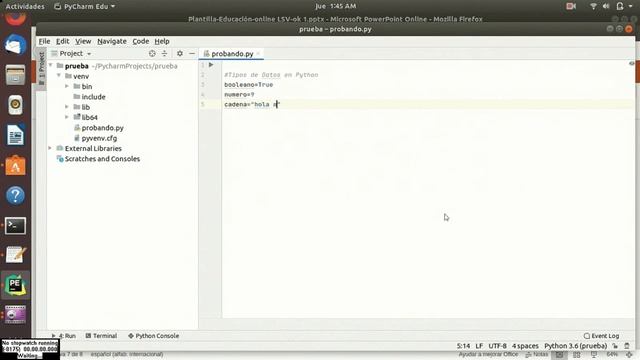Open the File menu
Image resolution: width=640 pixels, height=360 pixels.
coord(44,41)
